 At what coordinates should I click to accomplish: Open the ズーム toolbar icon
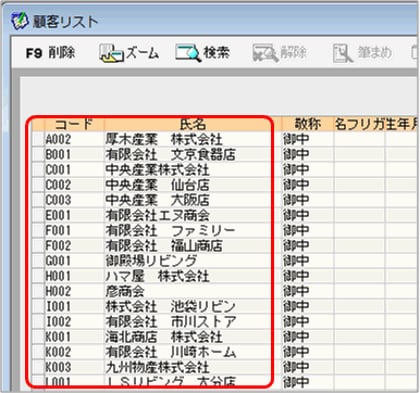112,53
